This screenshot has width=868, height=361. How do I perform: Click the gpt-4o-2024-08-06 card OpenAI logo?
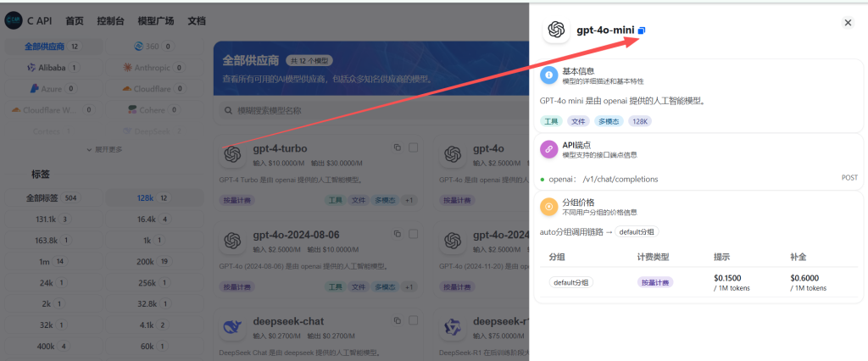232,241
